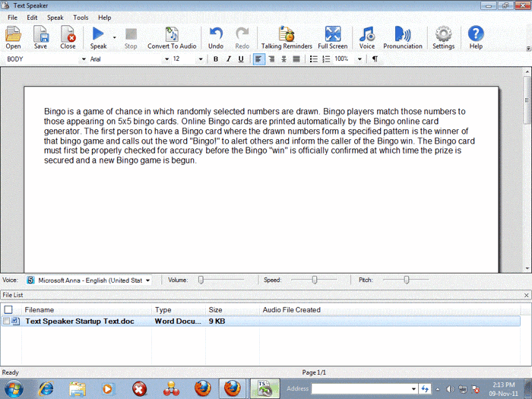
Task: Click the Firefox icon in taskbar
Action: tap(202, 388)
